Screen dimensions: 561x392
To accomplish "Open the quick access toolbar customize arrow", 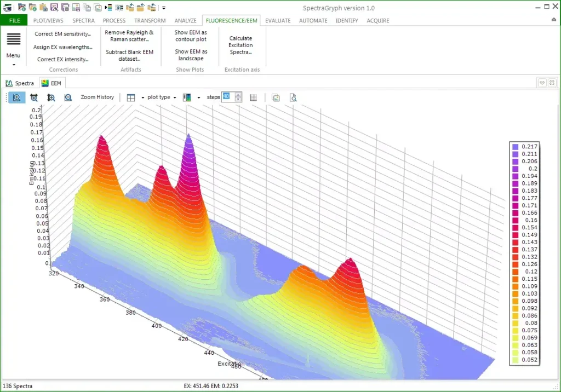I will click(x=163, y=8).
